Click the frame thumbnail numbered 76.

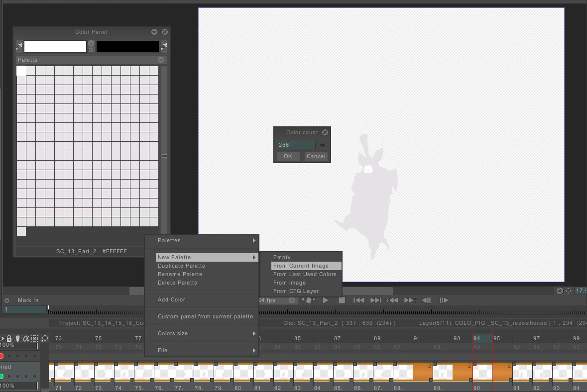coord(164,373)
